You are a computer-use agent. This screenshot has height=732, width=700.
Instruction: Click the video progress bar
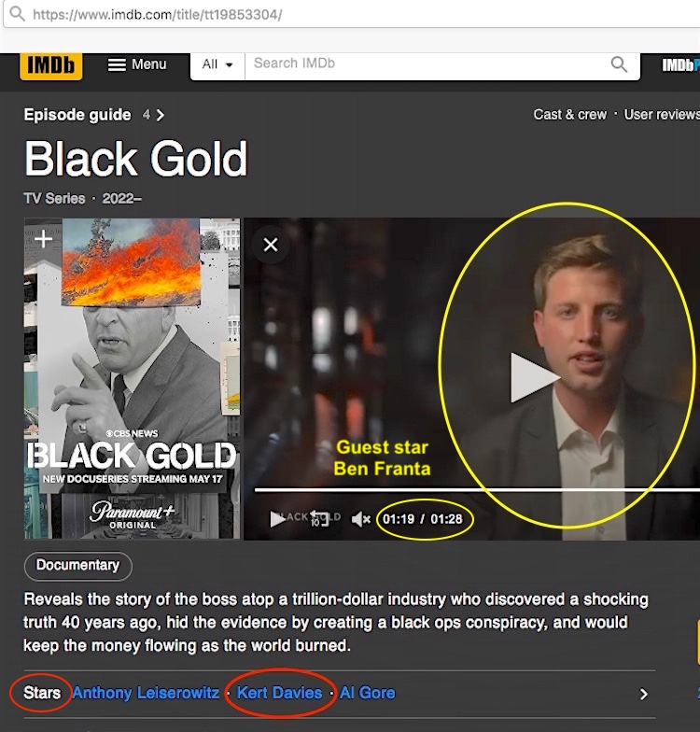467,489
